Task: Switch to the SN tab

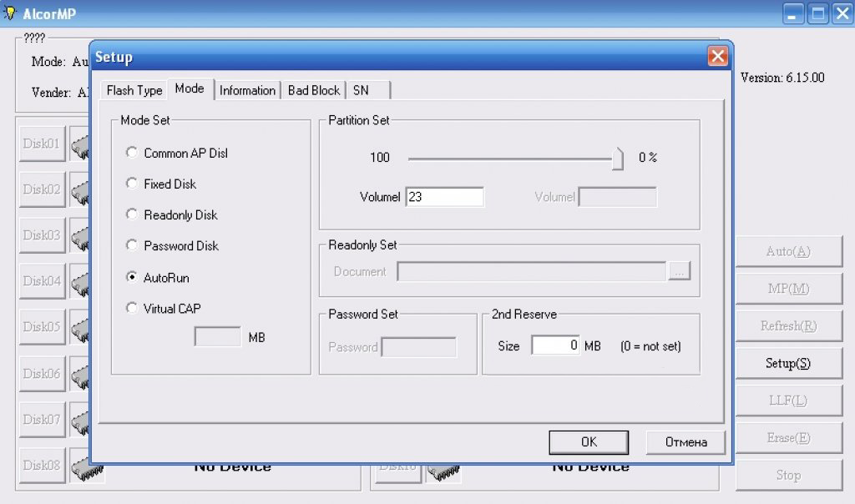Action: [x=368, y=90]
